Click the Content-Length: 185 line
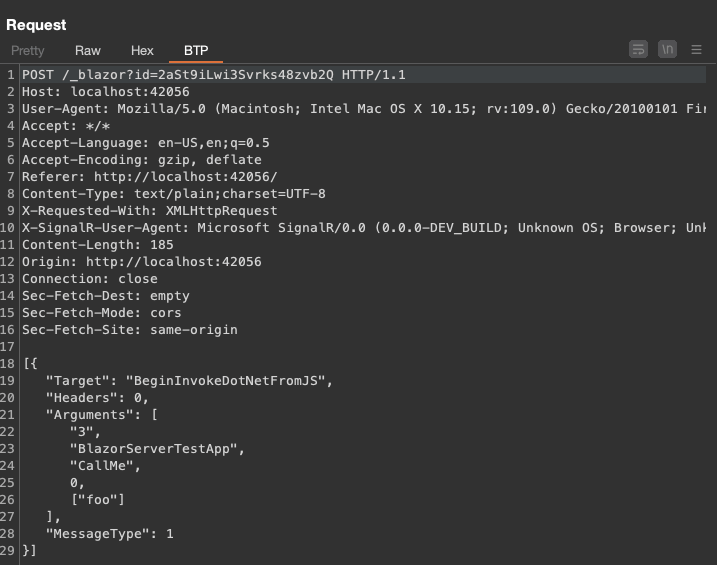717x565 pixels. 98,245
